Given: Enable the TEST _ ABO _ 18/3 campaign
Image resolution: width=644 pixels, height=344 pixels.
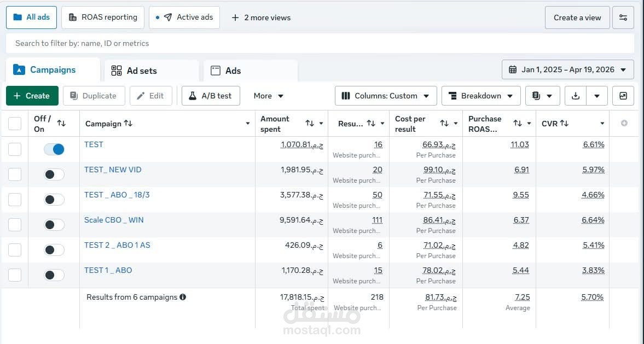Looking at the screenshot, I should click(54, 200).
